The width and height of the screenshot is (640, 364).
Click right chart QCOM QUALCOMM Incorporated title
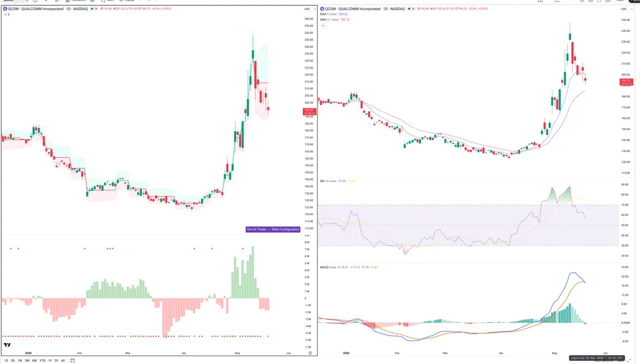[365, 9]
